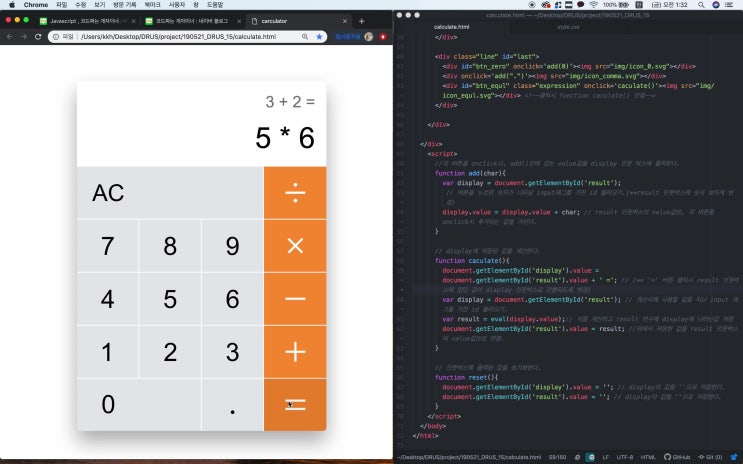Click calculator digit 8
The image size is (743, 464).
pyautogui.click(x=170, y=246)
